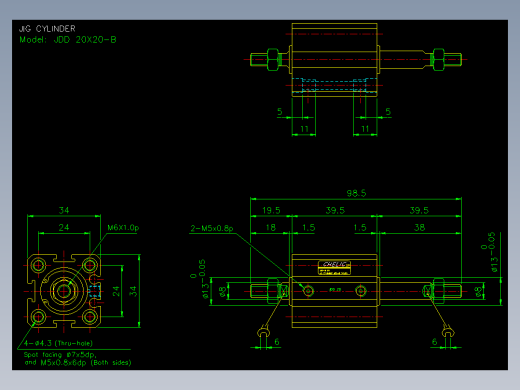Click the horizontal 24 dimension above end view
This screenshot has width=520, height=390.
64,228
